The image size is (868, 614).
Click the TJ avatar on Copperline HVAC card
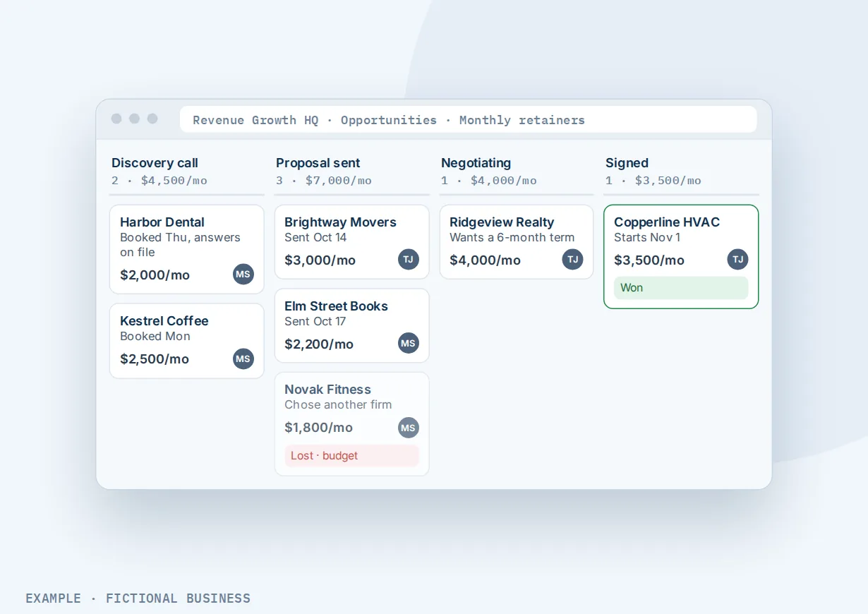tap(738, 259)
